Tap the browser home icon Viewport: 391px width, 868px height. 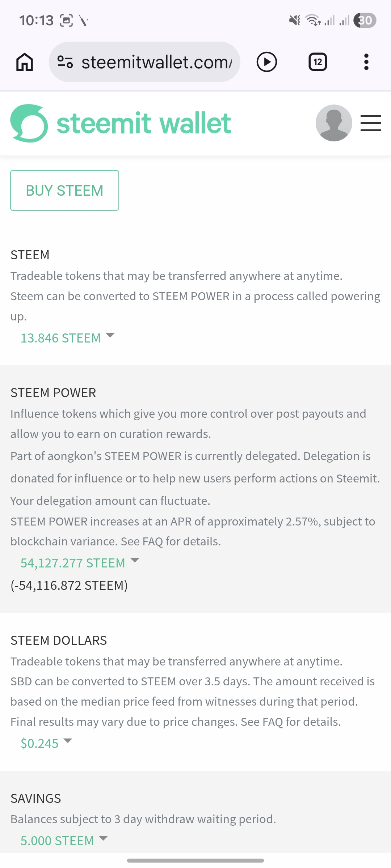pos(25,62)
